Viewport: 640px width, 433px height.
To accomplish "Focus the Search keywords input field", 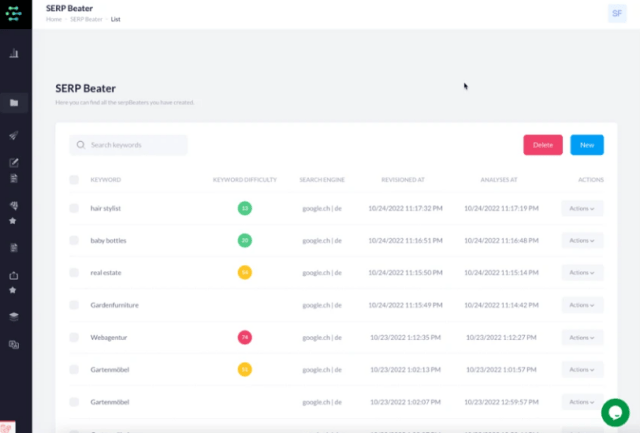I will [x=135, y=145].
